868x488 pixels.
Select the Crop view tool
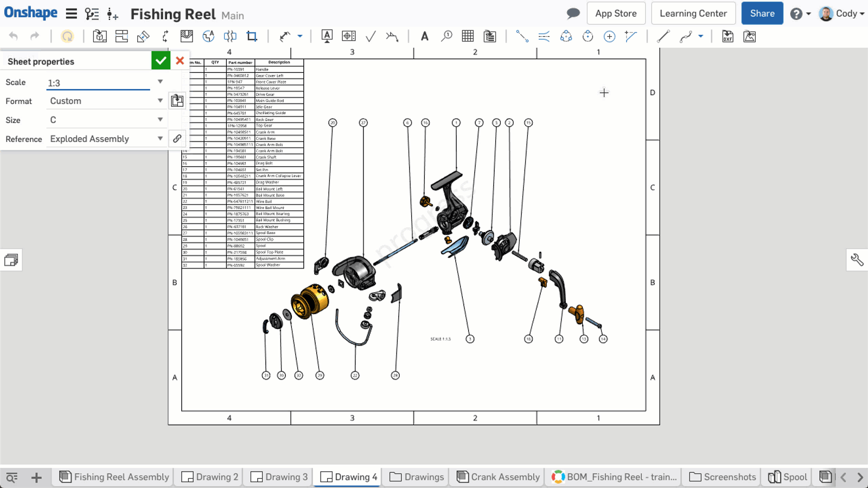252,36
